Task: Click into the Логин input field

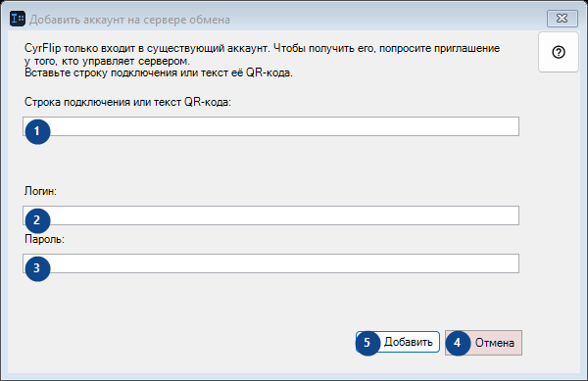Action: pyautogui.click(x=270, y=215)
